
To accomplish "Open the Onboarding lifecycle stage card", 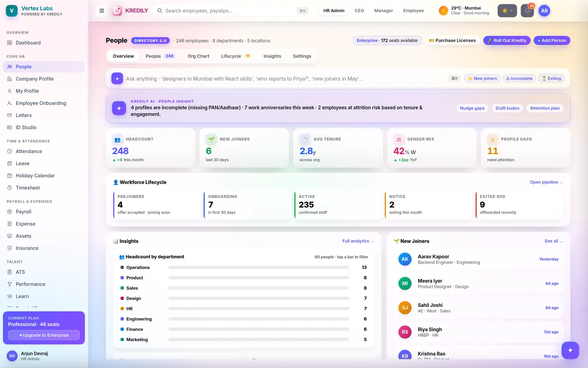I will click(x=248, y=205).
